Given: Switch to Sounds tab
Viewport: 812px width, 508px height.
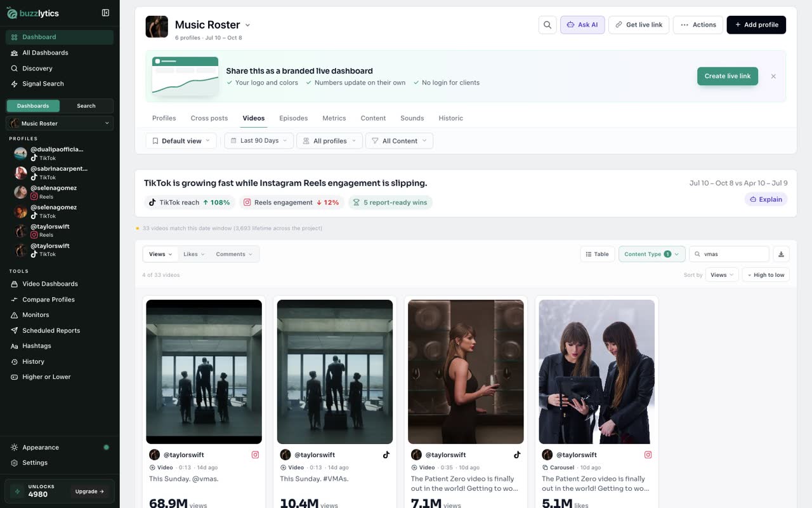Looking at the screenshot, I should coord(412,118).
